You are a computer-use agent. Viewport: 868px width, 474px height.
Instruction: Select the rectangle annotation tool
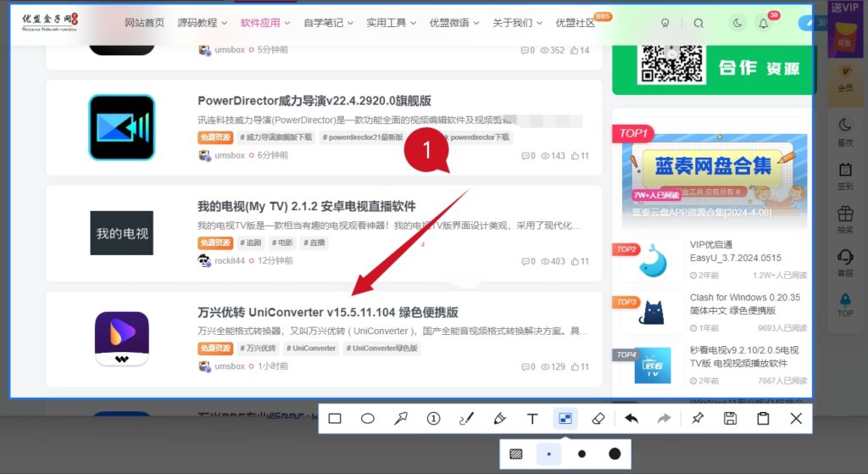point(335,419)
